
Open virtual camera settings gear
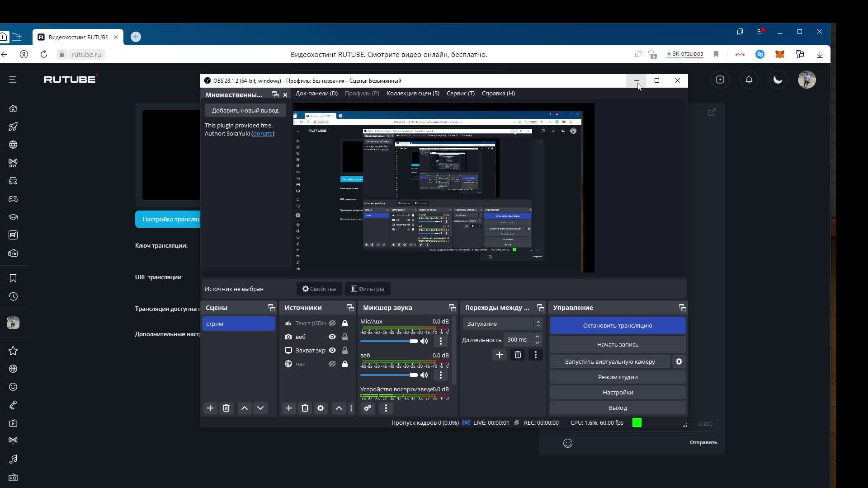click(679, 362)
